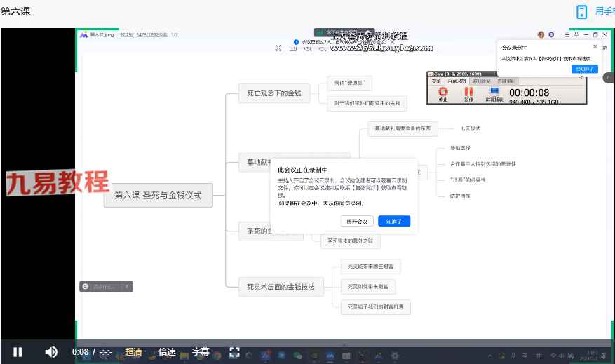Screen dimensions: 615x364
Task: Click the phone icon at top right
Action: 581,12
